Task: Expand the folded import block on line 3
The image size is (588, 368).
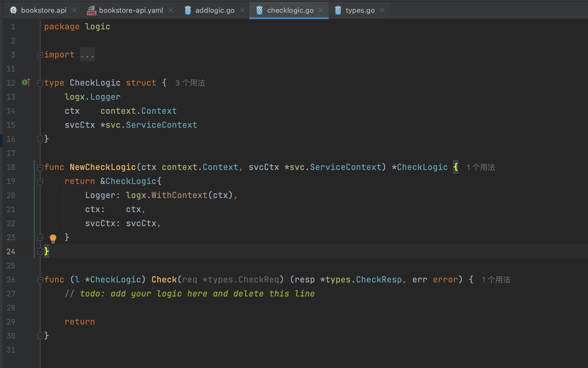Action: tap(40, 55)
